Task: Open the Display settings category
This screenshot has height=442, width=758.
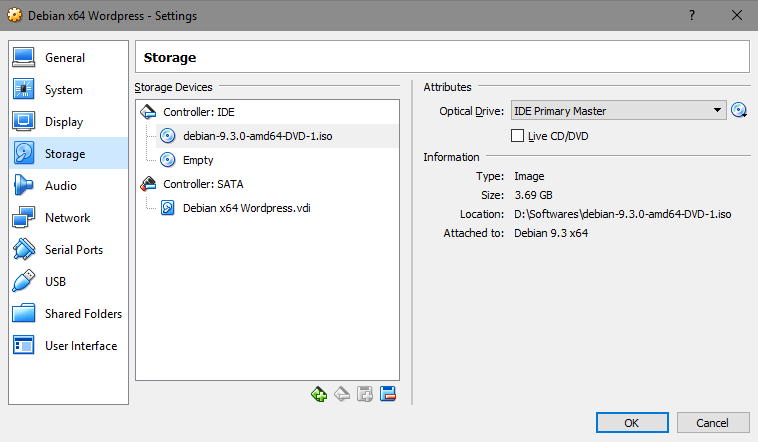Action: 68,121
